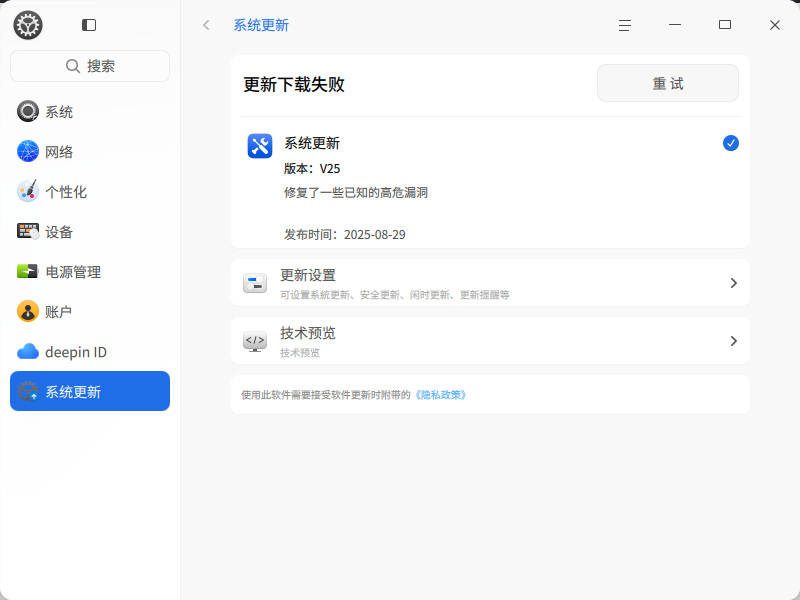This screenshot has width=800, height=600.
Task: Maximize the control center window
Action: tap(724, 25)
